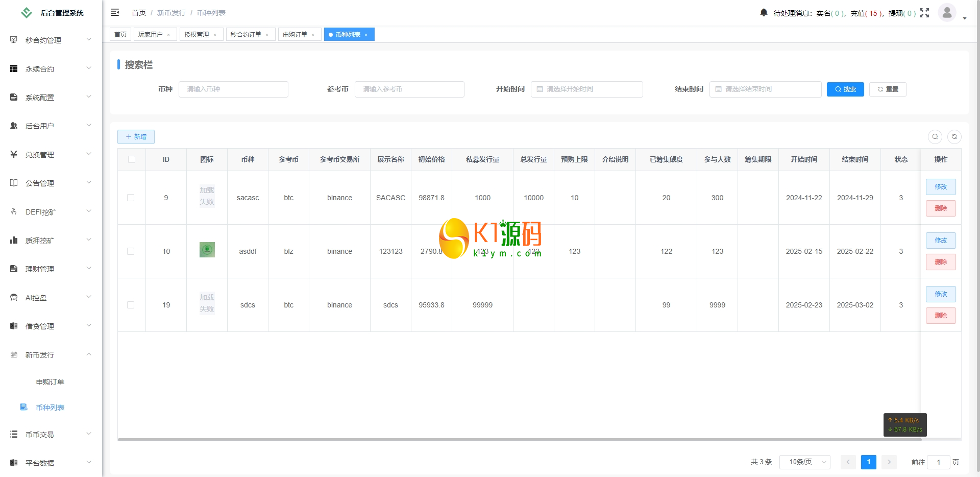Switch to the 申购订单 tab

(x=295, y=34)
